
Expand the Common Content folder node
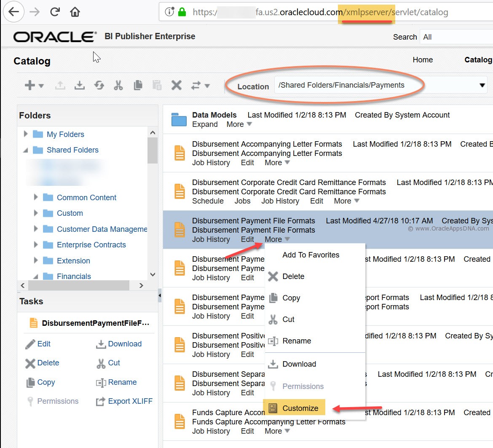[x=36, y=197]
